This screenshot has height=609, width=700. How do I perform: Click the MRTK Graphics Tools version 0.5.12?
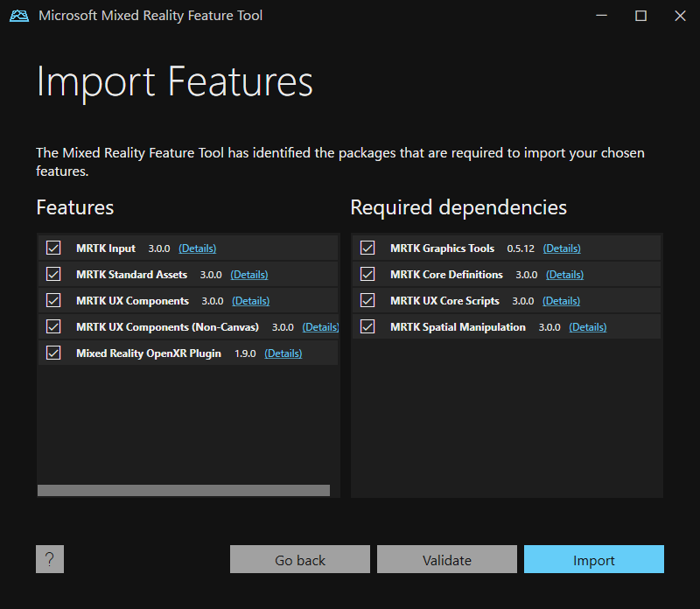click(521, 248)
